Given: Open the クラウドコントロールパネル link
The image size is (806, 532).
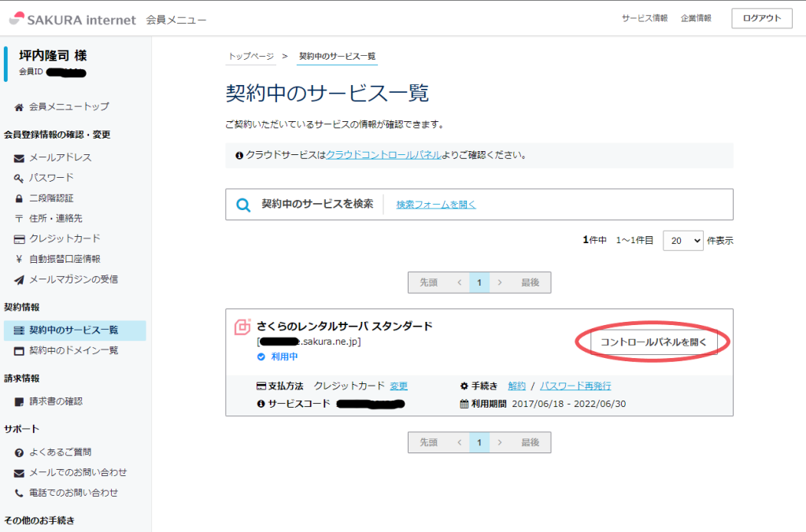Looking at the screenshot, I should [x=383, y=155].
